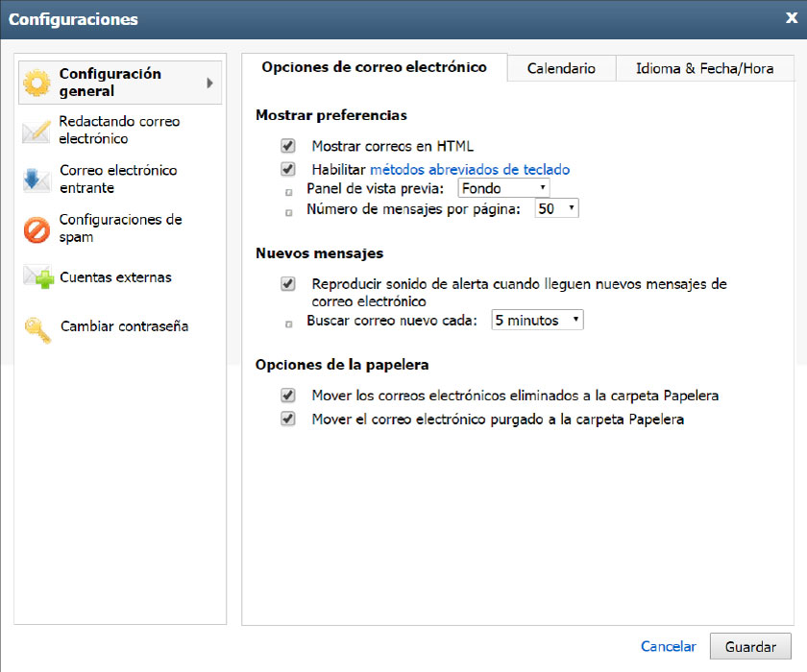The height and width of the screenshot is (672, 807).
Task: Click the blue-arrow Correo electrónico entrante icon
Action: click(37, 180)
